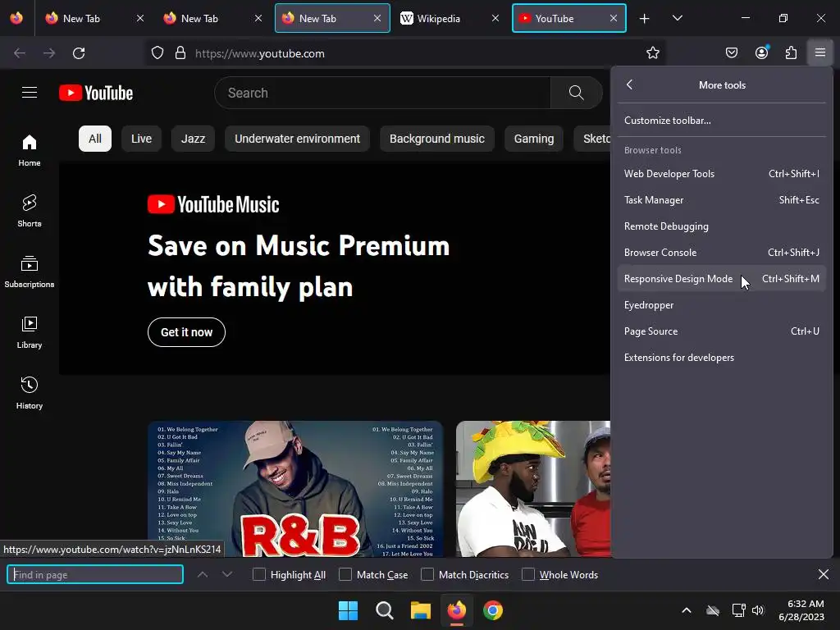Click the Firefox View icon in the tab strip
Viewport: 840px width, 630px height.
16,18
